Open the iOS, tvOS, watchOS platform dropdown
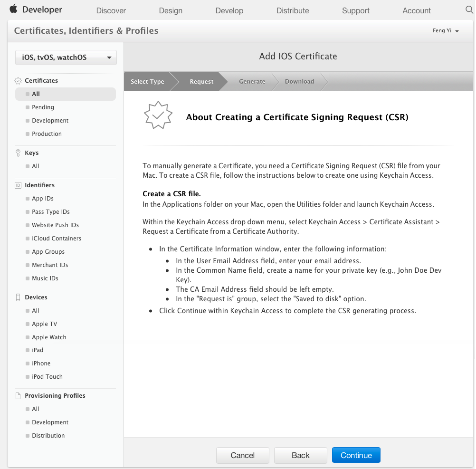The height and width of the screenshot is (469, 476). click(x=66, y=57)
